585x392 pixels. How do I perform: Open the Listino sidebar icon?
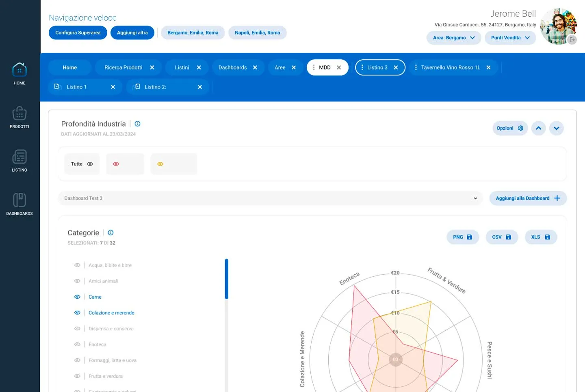(19, 157)
